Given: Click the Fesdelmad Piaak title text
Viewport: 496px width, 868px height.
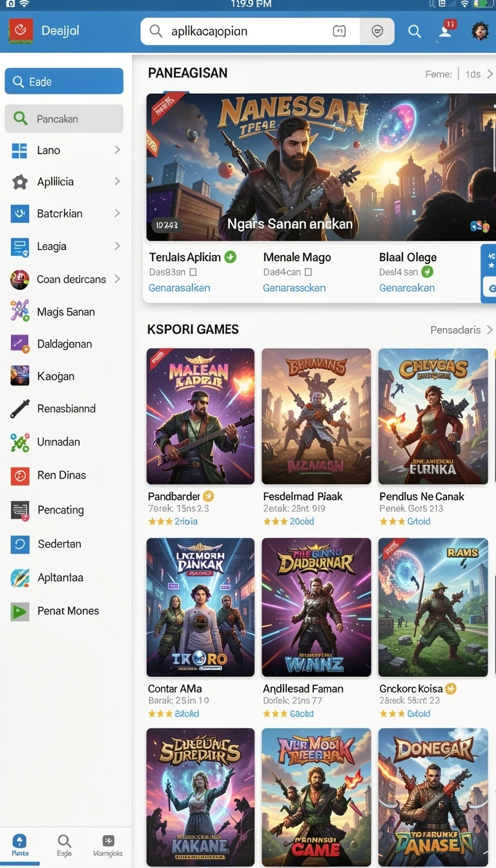Looking at the screenshot, I should click(303, 497).
